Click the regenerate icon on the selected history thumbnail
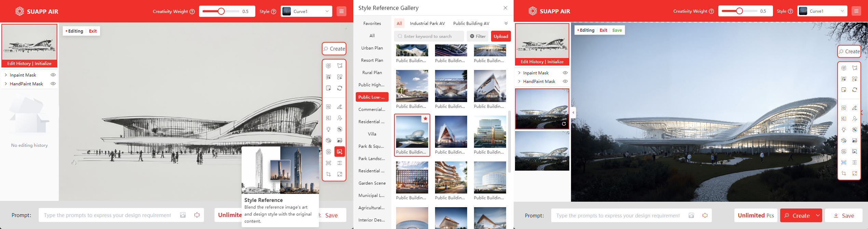 click(564, 124)
